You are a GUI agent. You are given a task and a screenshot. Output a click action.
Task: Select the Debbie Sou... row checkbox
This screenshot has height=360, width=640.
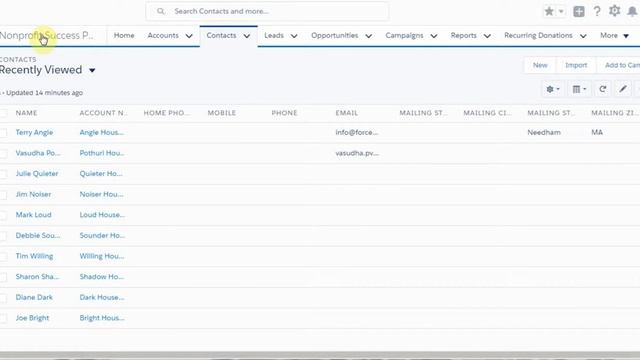3,236
